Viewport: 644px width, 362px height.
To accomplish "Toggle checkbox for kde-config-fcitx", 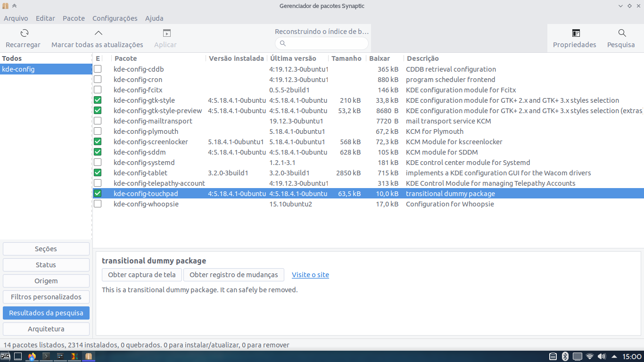I will point(98,90).
